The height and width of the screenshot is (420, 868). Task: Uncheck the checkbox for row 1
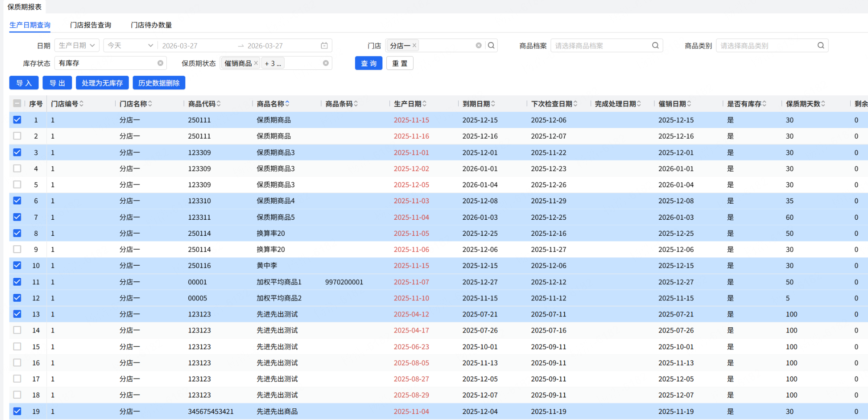pyautogui.click(x=17, y=120)
